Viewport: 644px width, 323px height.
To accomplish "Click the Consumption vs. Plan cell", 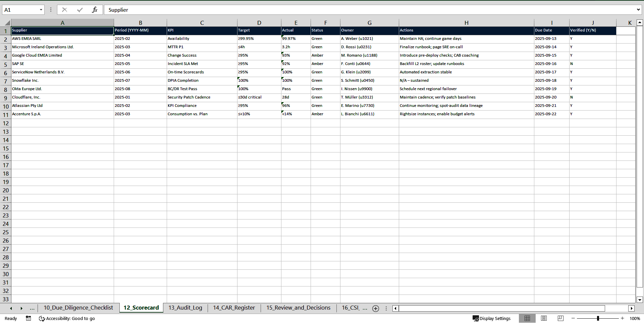I will pyautogui.click(x=202, y=114).
